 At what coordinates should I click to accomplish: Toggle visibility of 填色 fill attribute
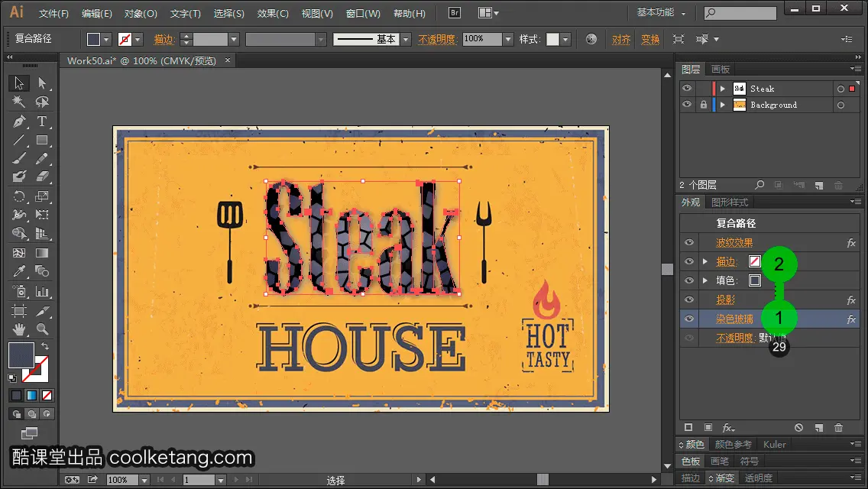click(x=689, y=280)
